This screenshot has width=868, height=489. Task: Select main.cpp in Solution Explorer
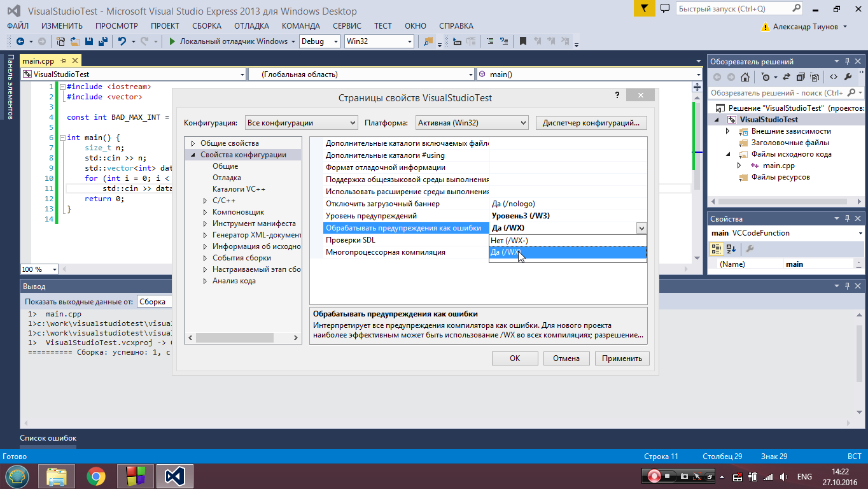coord(779,166)
